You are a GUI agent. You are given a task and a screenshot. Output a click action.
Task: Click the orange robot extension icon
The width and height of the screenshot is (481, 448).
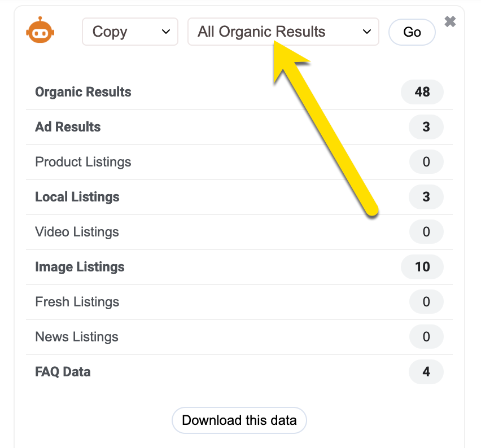pos(40,31)
